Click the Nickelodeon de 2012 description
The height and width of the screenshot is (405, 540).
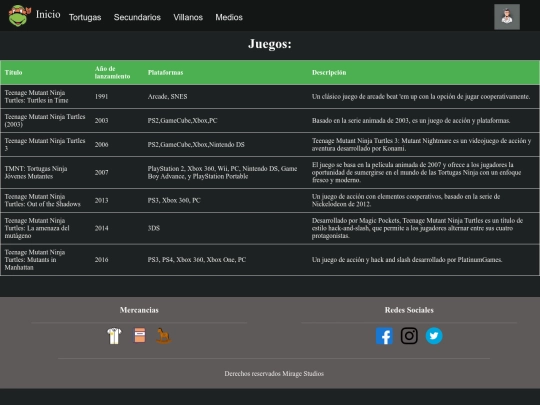point(424,200)
